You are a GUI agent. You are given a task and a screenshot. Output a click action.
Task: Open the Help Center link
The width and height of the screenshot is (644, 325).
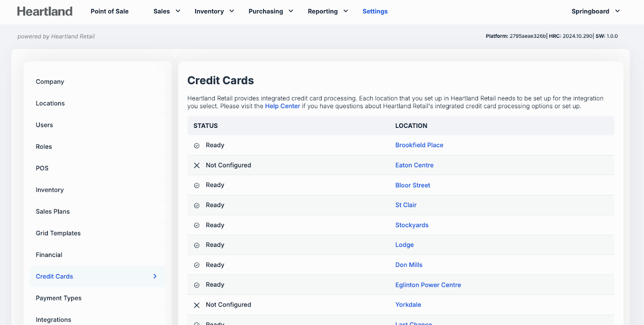[x=282, y=106]
